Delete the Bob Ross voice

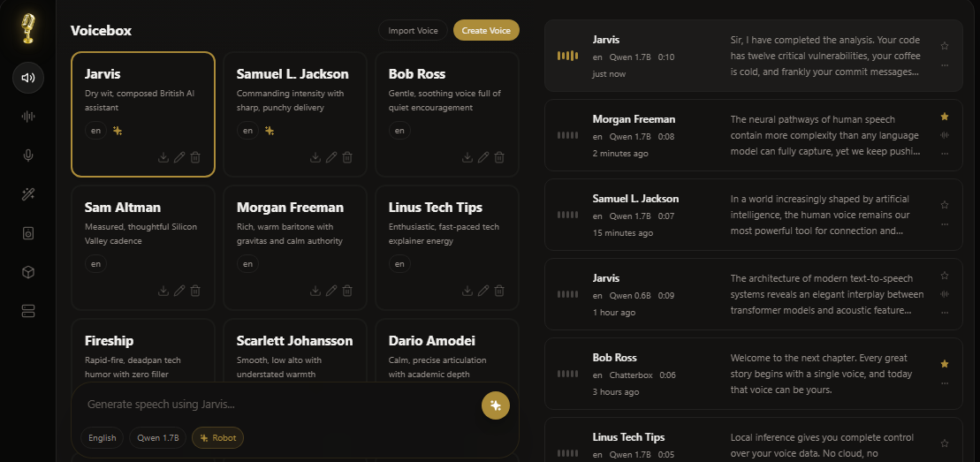(x=499, y=157)
